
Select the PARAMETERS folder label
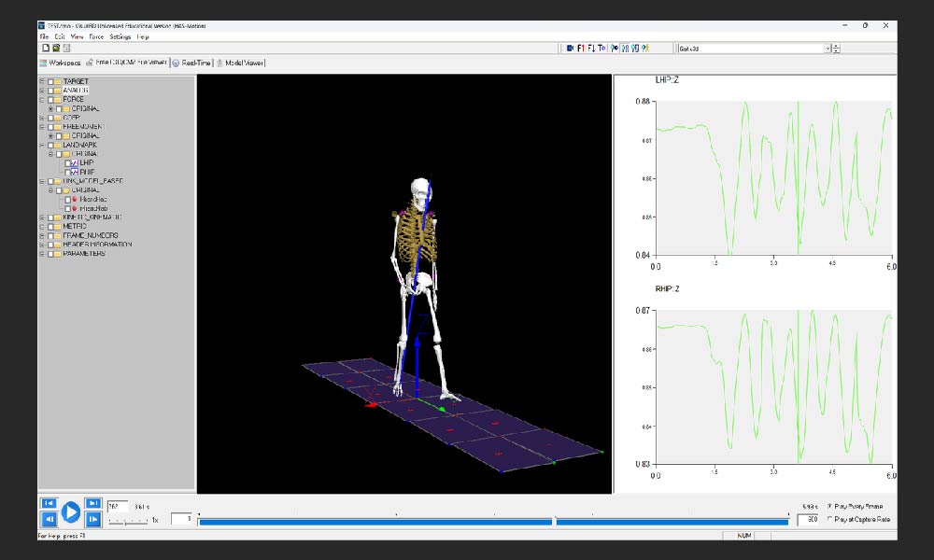[x=84, y=253]
